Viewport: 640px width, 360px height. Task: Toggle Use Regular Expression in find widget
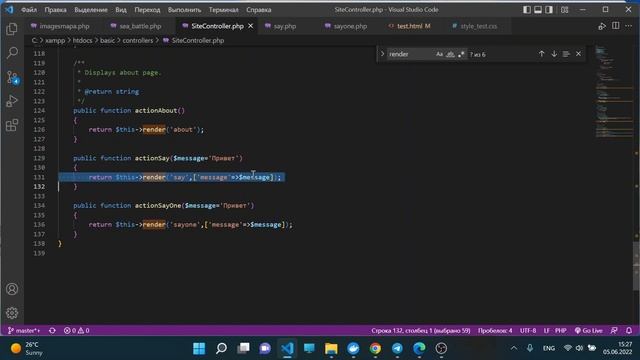[461, 54]
